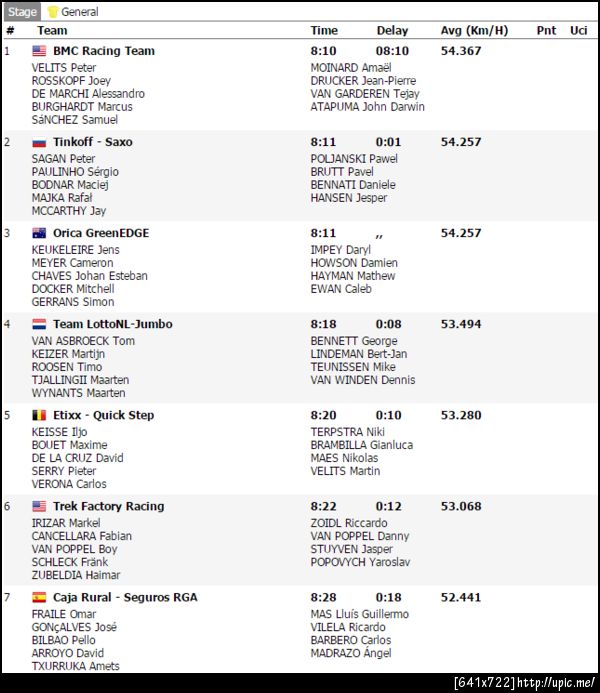Click the Delay column header

392,30
